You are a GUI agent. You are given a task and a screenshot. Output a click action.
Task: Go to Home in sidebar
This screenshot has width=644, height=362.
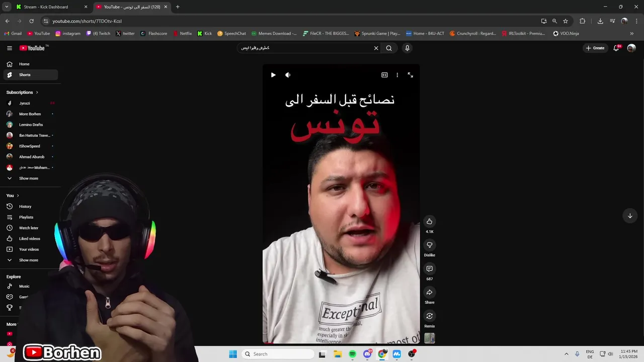coord(30,64)
